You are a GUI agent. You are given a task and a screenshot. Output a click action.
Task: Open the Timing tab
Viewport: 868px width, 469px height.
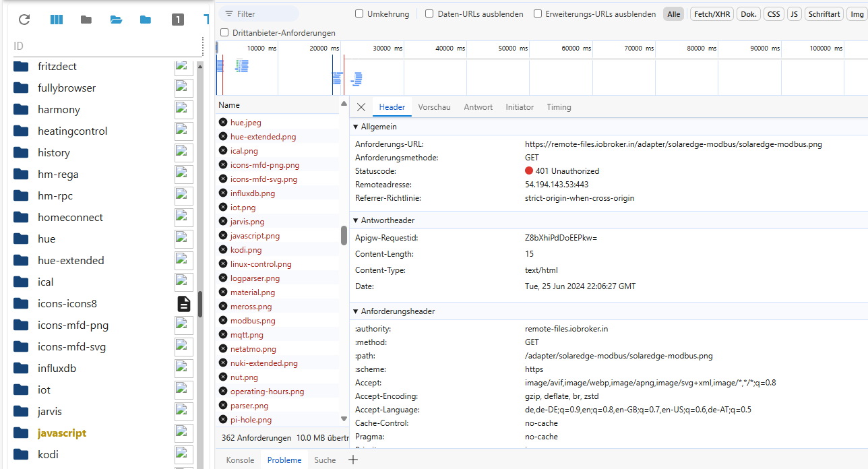559,107
